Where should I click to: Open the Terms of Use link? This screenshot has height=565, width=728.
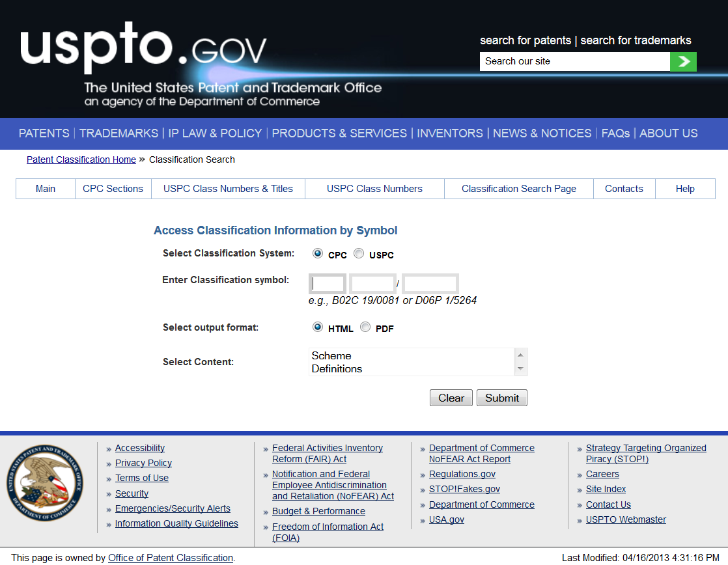(x=141, y=478)
